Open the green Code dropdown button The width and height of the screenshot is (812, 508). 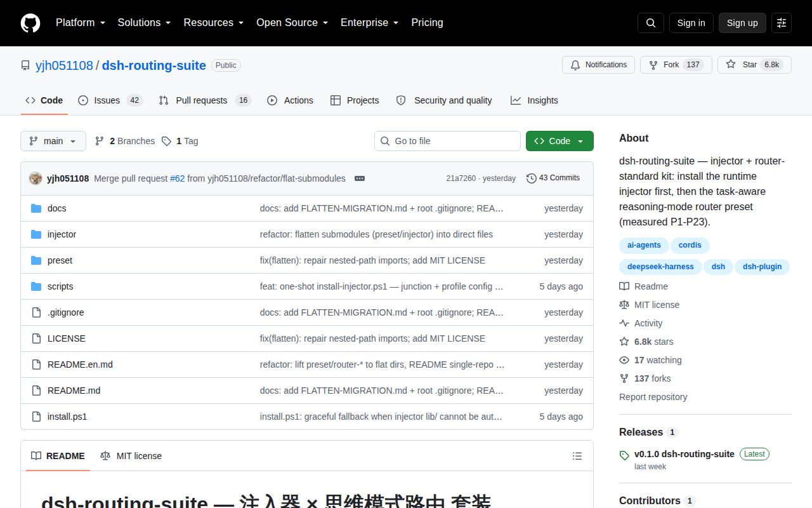pyautogui.click(x=560, y=141)
